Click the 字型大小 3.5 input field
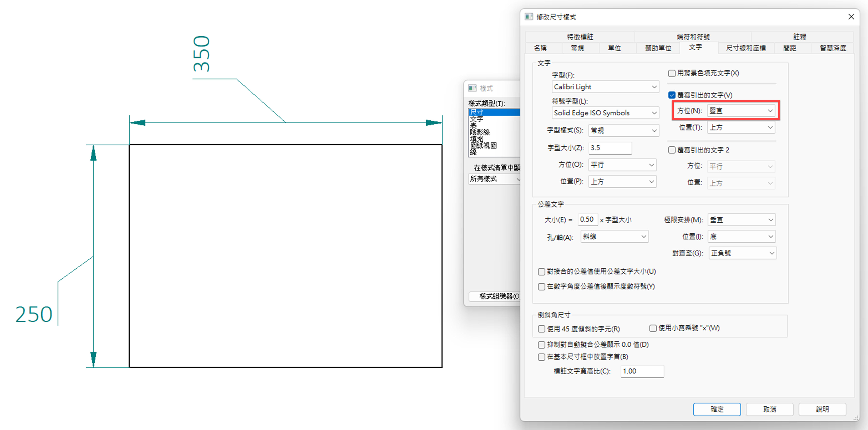The image size is (868, 430). pos(610,148)
